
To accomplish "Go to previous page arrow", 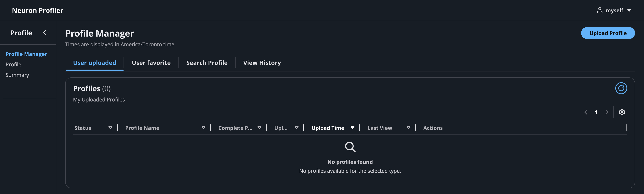I will point(585,112).
